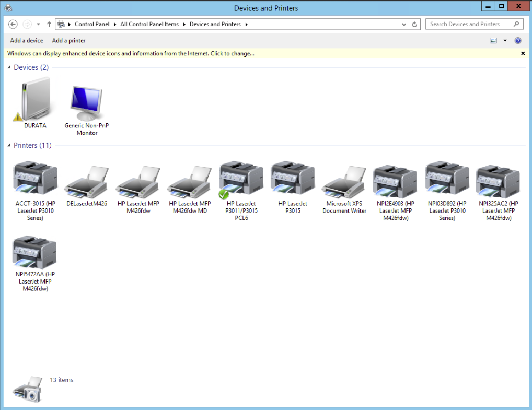
Task: Select the DELaserJetM426 printer
Action: 87,181
